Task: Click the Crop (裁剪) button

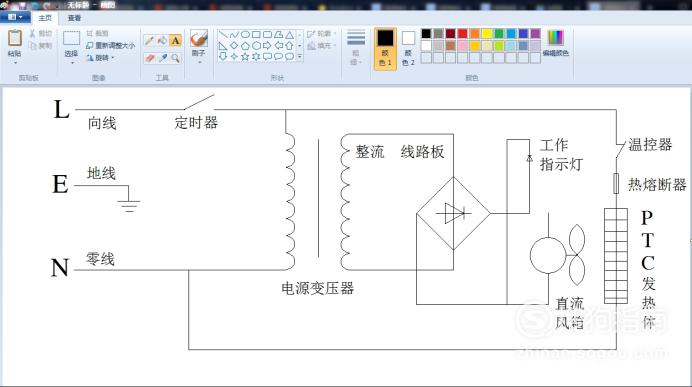Action: pyautogui.click(x=98, y=34)
